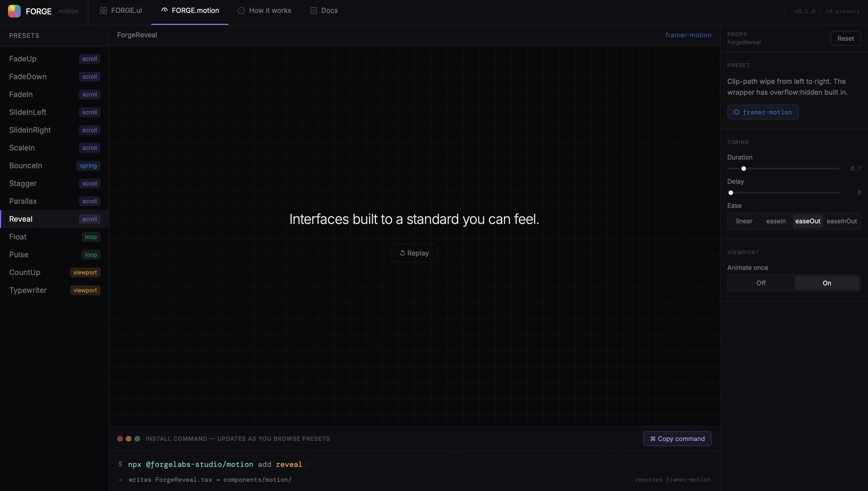The height and width of the screenshot is (491, 868).
Task: Click the PRESETS sidebar heading
Action: pos(24,36)
